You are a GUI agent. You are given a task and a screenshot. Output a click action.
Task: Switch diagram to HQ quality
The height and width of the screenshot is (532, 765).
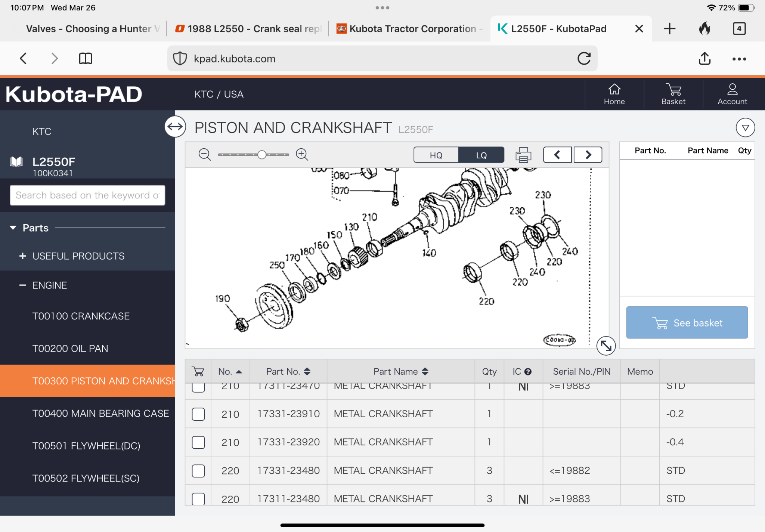[x=436, y=155]
